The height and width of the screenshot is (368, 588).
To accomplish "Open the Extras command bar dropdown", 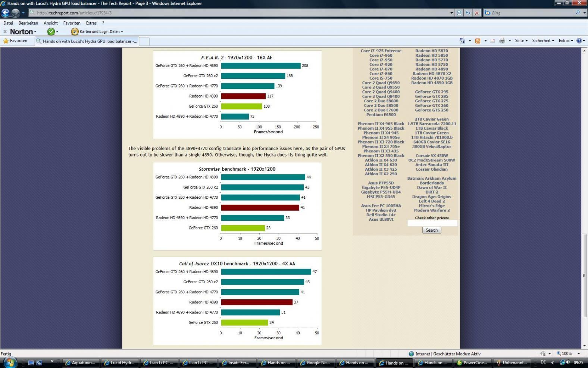I will tap(566, 41).
